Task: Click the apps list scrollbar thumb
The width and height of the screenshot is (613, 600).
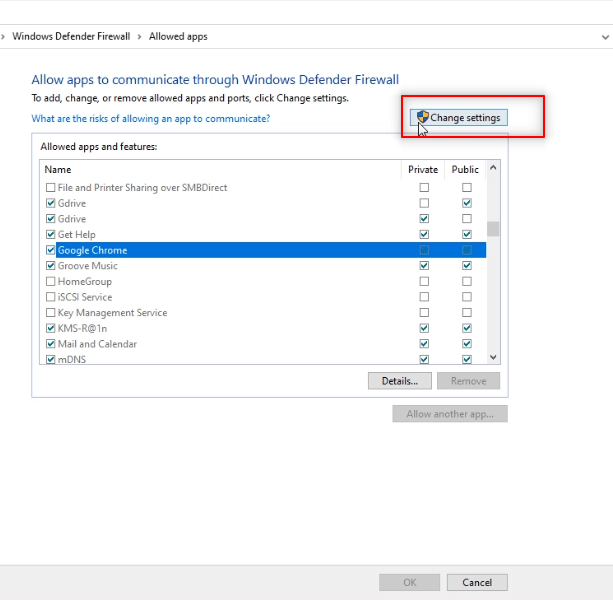Action: pos(493,229)
